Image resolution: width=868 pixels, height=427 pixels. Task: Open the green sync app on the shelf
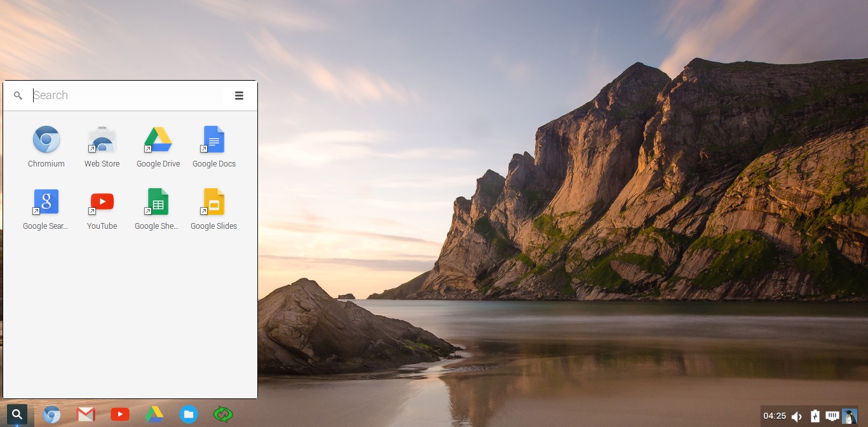pos(223,415)
